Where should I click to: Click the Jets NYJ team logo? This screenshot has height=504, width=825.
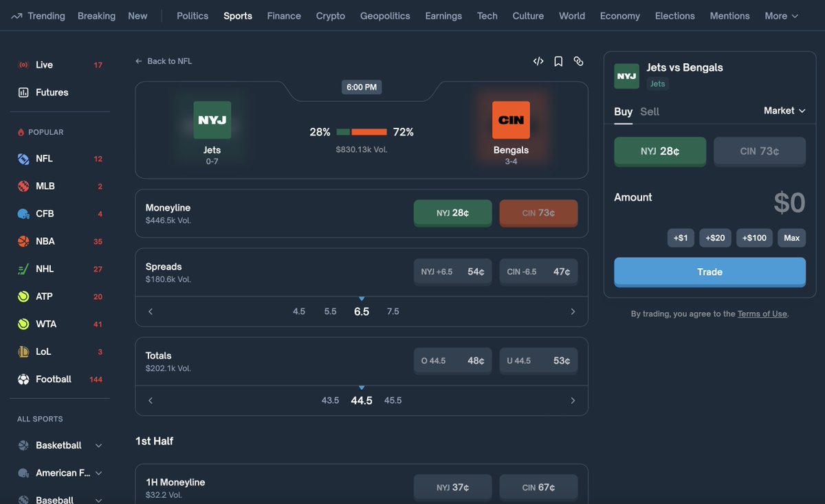[212, 120]
